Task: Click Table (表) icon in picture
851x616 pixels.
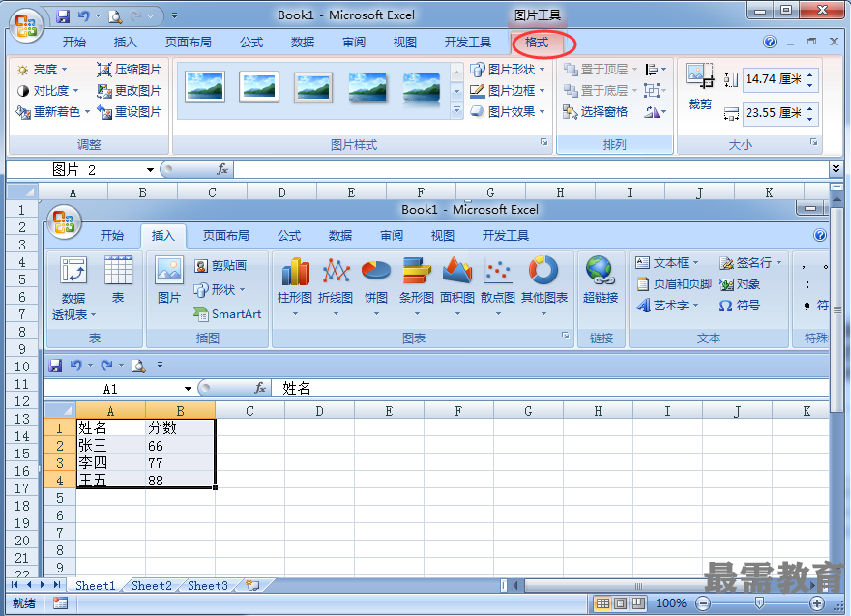Action: pyautogui.click(x=118, y=280)
